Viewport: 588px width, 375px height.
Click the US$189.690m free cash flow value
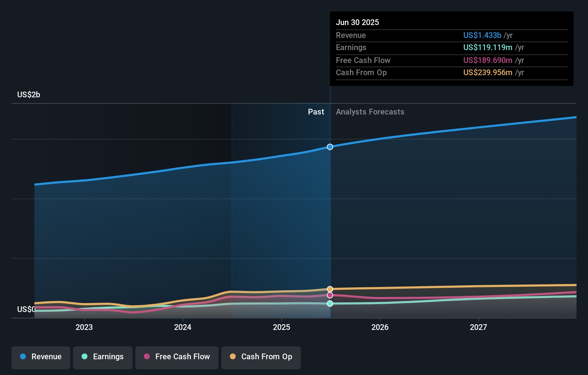[x=488, y=60]
